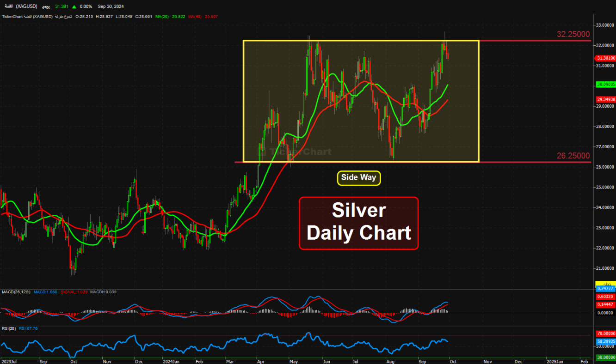
Task: Click the blue 58.28925 RSI axis tag
Action: pyautogui.click(x=605, y=341)
